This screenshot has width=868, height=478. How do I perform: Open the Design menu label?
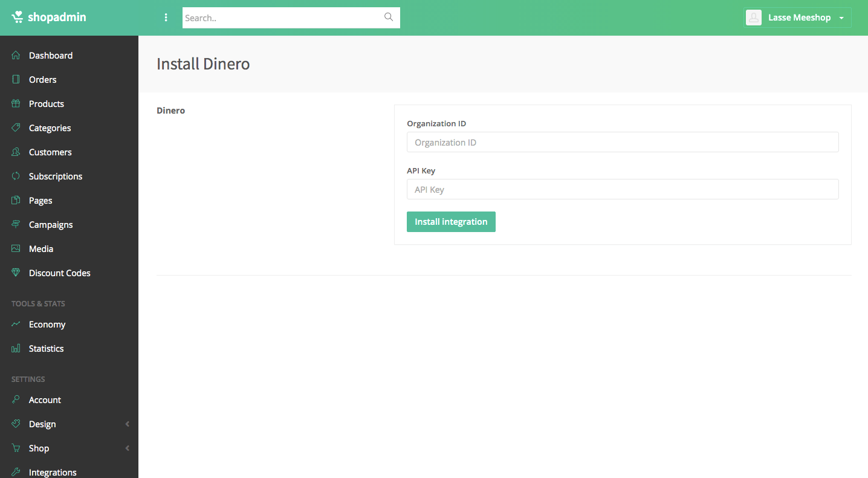click(42, 424)
